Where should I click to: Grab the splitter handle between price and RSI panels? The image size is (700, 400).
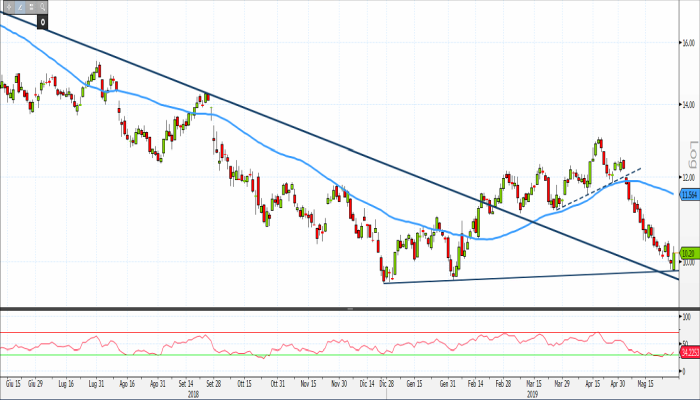point(350,308)
